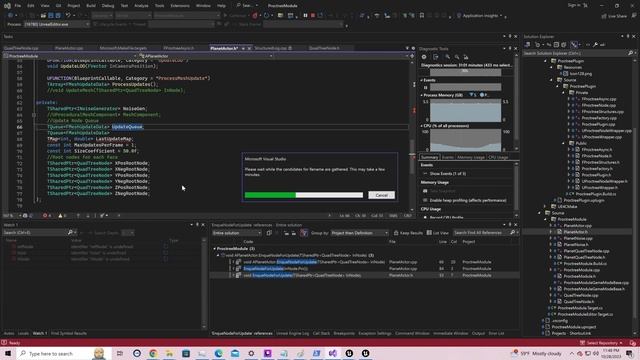Open the Process dropdown showing UnrealEditor.exe
Image resolution: width=640 pixels, height=360 pixels.
[56, 24]
